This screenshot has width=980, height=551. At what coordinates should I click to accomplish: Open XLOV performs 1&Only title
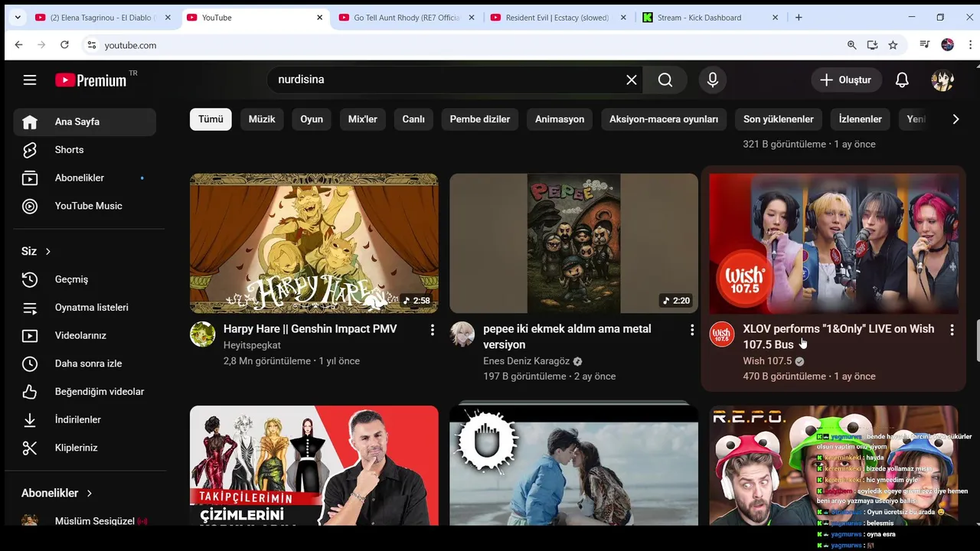pyautogui.click(x=838, y=336)
